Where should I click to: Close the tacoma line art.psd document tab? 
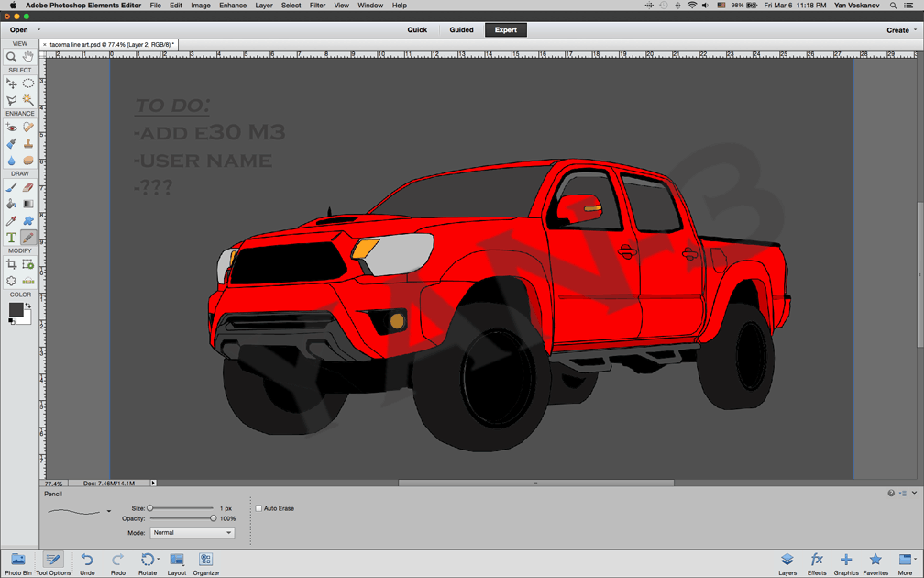click(45, 45)
